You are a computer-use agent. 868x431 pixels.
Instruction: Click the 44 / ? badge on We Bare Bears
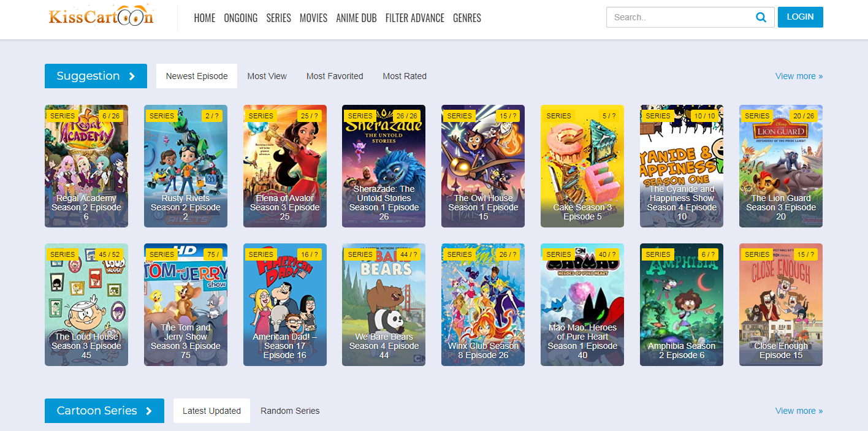pyautogui.click(x=409, y=254)
